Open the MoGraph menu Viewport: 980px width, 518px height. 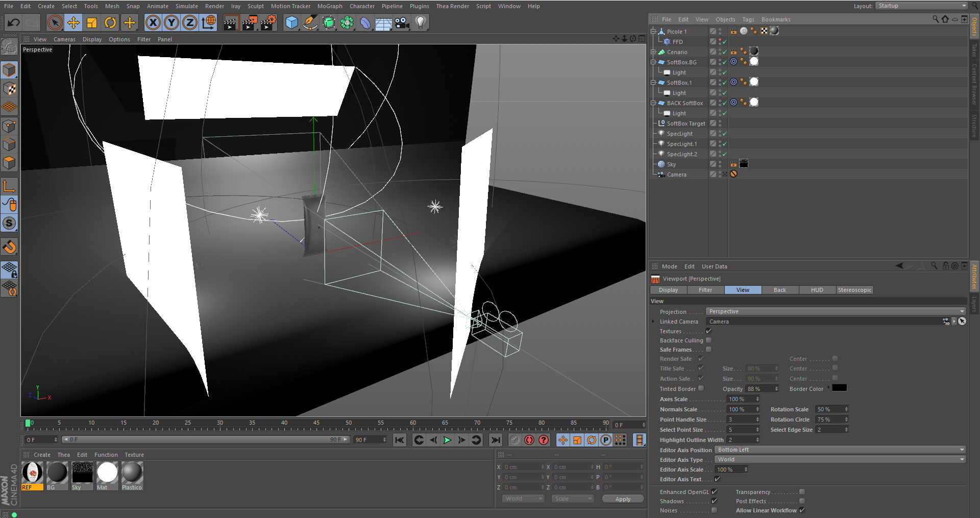click(330, 6)
